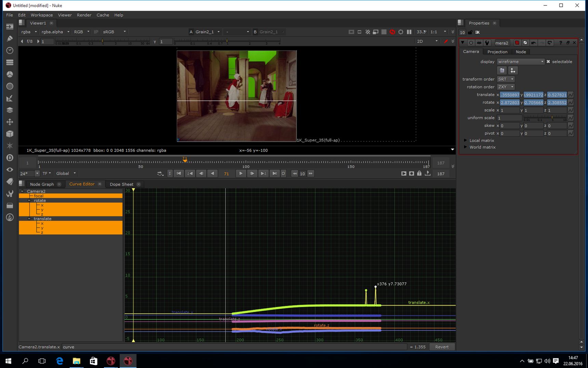Click the Revert button
The image size is (588, 368).
(x=442, y=347)
